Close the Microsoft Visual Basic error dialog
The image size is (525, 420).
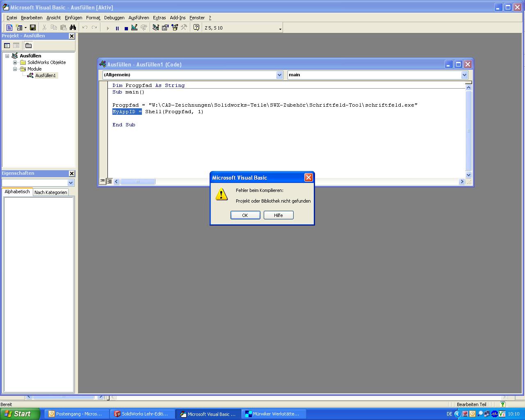point(308,177)
